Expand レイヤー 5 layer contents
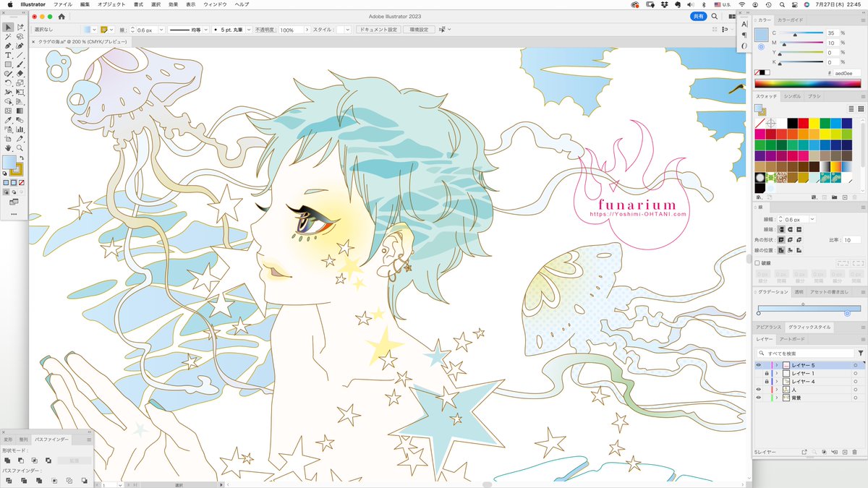868x488 pixels. (777, 365)
